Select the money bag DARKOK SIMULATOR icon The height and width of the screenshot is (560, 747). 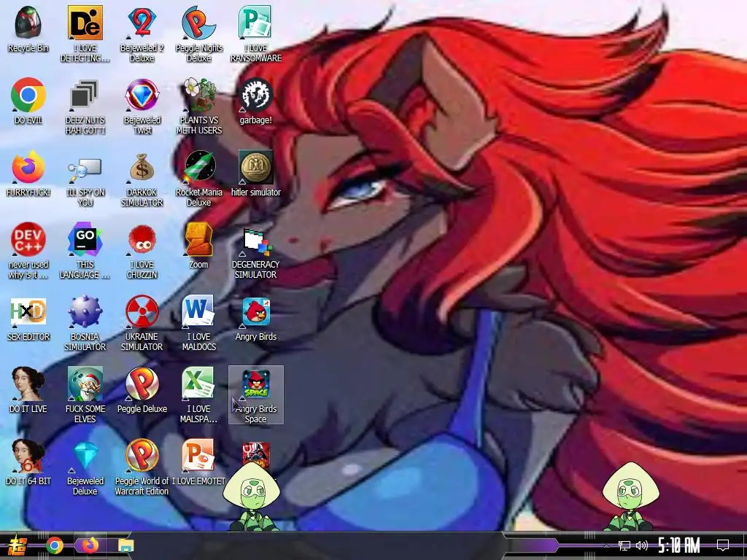[x=142, y=168]
